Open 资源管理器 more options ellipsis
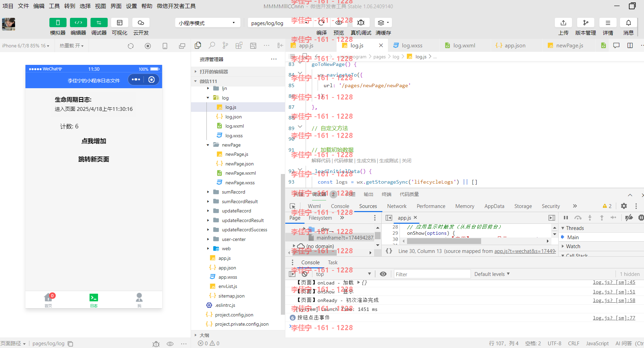 [274, 59]
